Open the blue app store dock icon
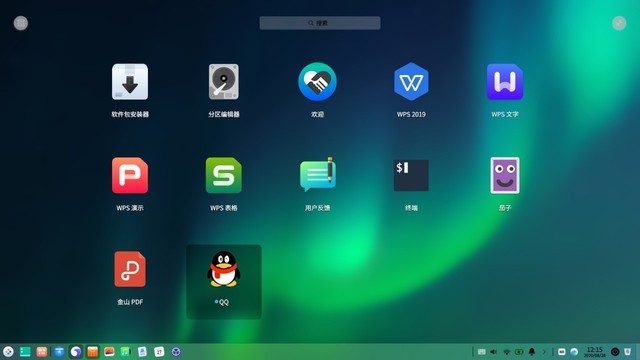Viewport: 640px width, 360px height. [59, 351]
